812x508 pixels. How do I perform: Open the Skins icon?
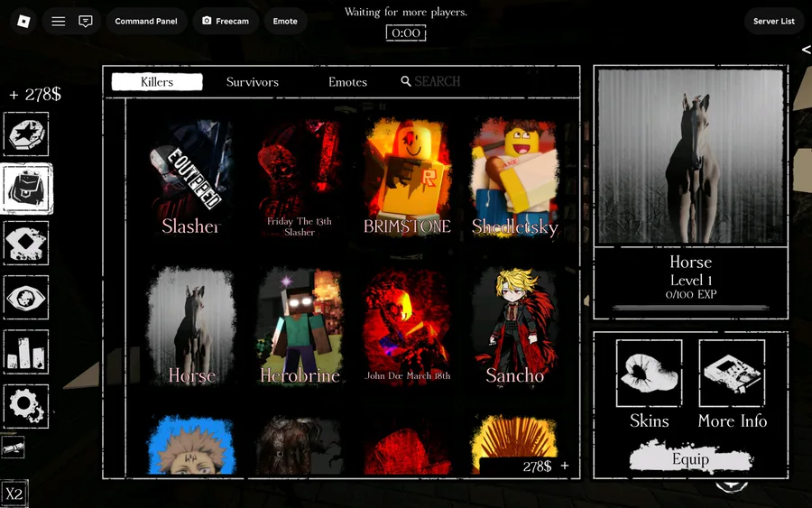click(649, 373)
